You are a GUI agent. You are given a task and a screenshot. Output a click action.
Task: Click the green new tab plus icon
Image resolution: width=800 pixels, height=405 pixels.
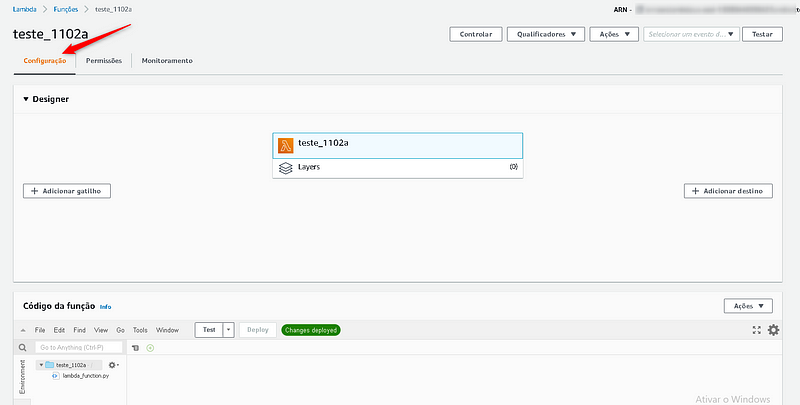150,348
